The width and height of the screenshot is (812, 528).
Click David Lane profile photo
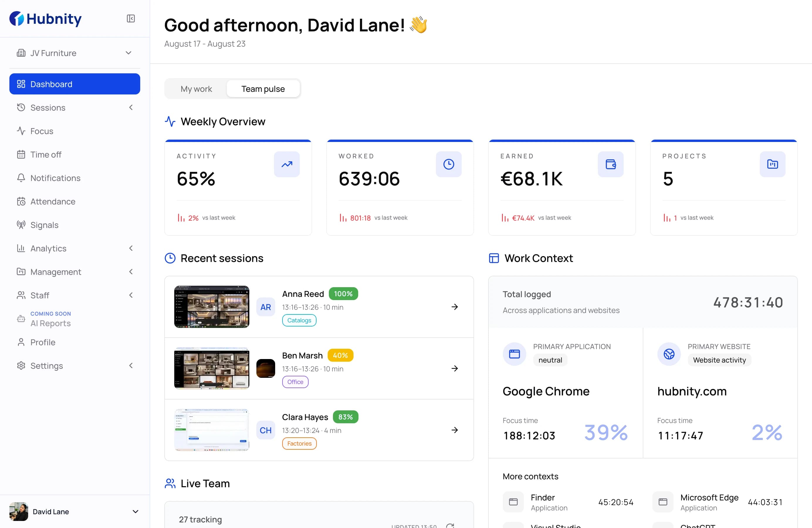coord(19,512)
